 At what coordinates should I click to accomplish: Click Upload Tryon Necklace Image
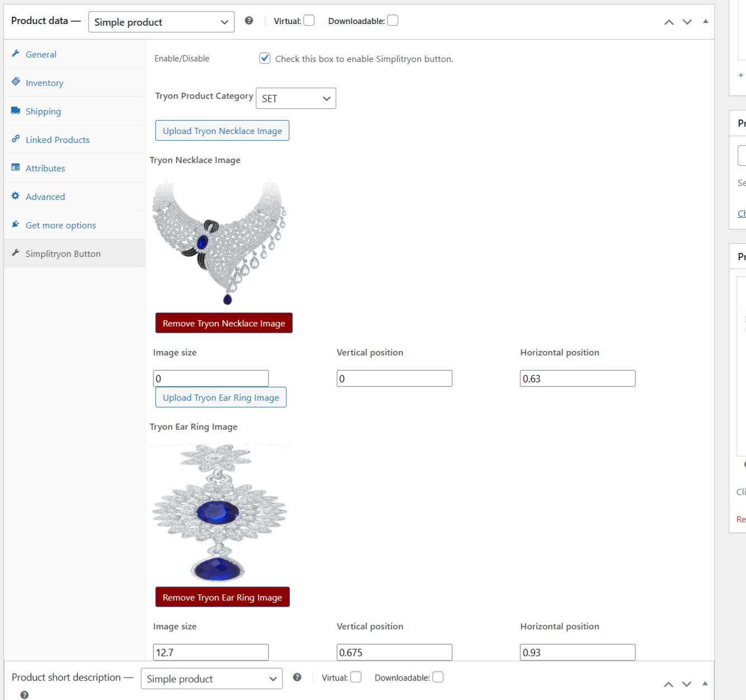pyautogui.click(x=222, y=131)
